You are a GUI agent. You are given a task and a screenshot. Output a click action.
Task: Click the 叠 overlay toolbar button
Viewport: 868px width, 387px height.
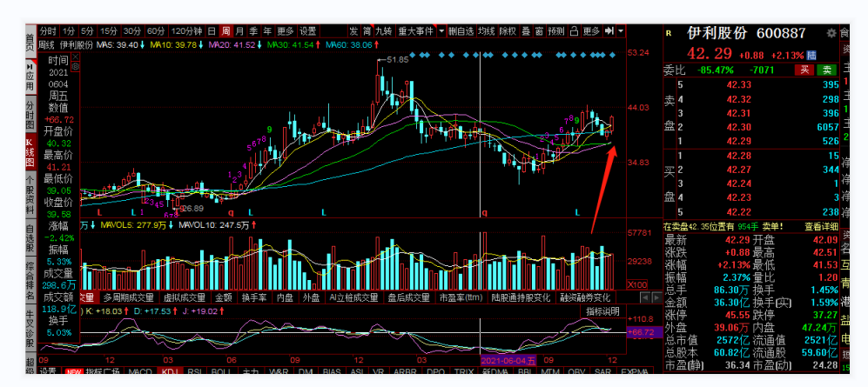[525, 31]
